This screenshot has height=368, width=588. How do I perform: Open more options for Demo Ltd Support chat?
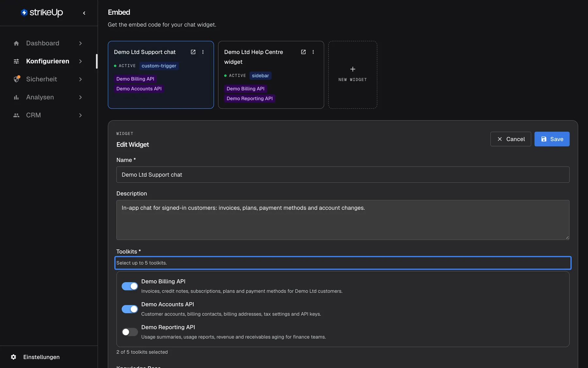(203, 52)
